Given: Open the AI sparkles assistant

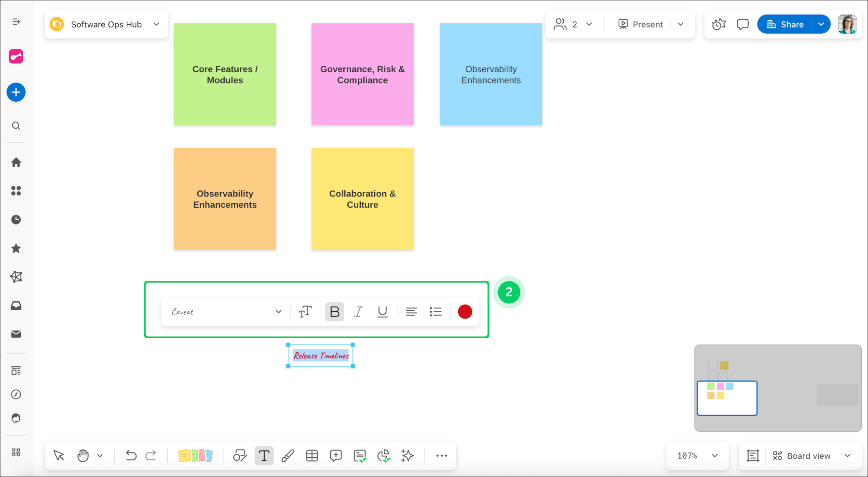Looking at the screenshot, I should (407, 455).
